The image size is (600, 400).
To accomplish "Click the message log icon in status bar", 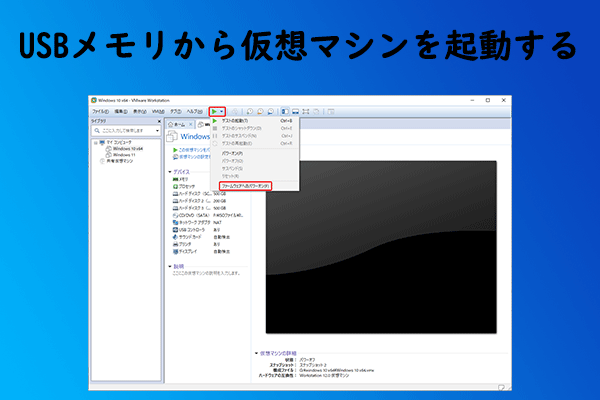I will pyautogui.click(x=501, y=387).
